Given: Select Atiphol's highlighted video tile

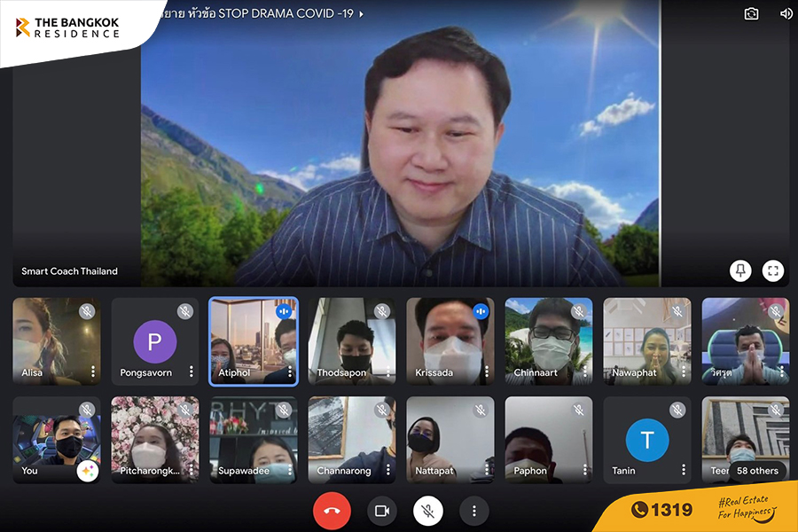Looking at the screenshot, I should pyautogui.click(x=253, y=341).
